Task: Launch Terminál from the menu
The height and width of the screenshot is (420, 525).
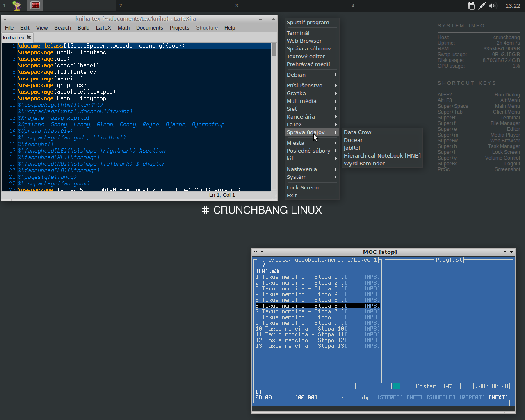Action: [x=312, y=33]
